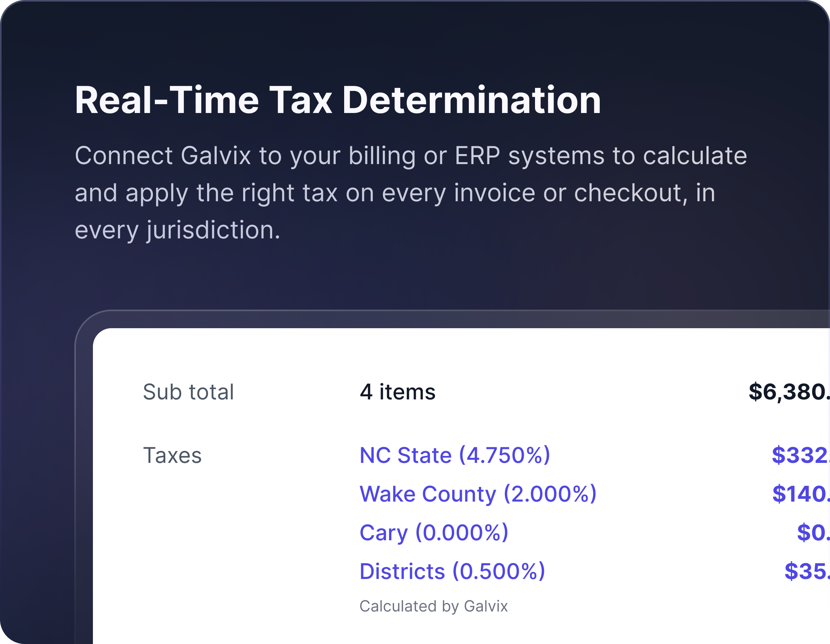
Task: Select the Sub total label
Action: tap(189, 392)
